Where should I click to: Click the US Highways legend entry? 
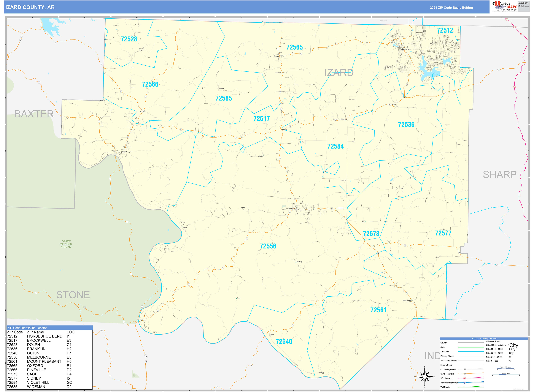pos(446,378)
